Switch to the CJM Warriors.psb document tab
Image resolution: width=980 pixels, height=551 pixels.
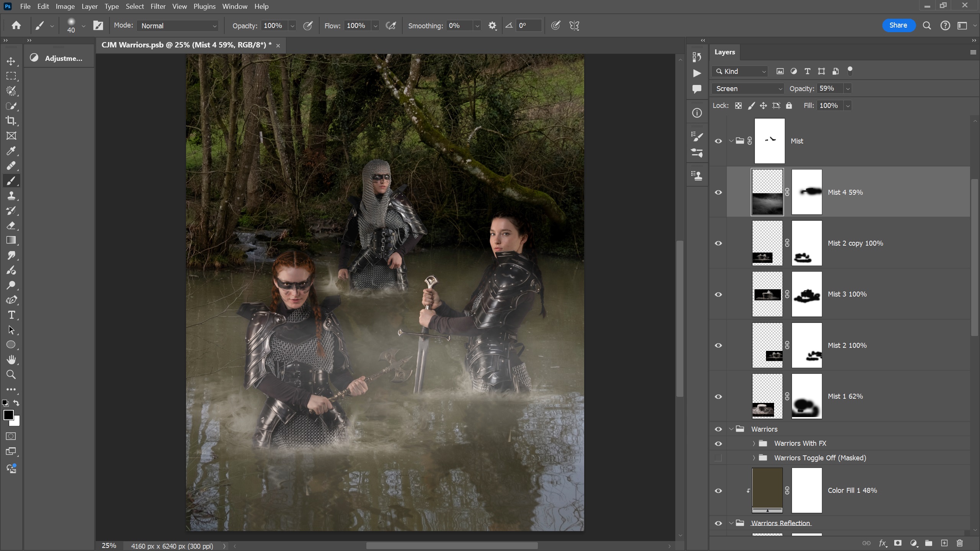(186, 45)
